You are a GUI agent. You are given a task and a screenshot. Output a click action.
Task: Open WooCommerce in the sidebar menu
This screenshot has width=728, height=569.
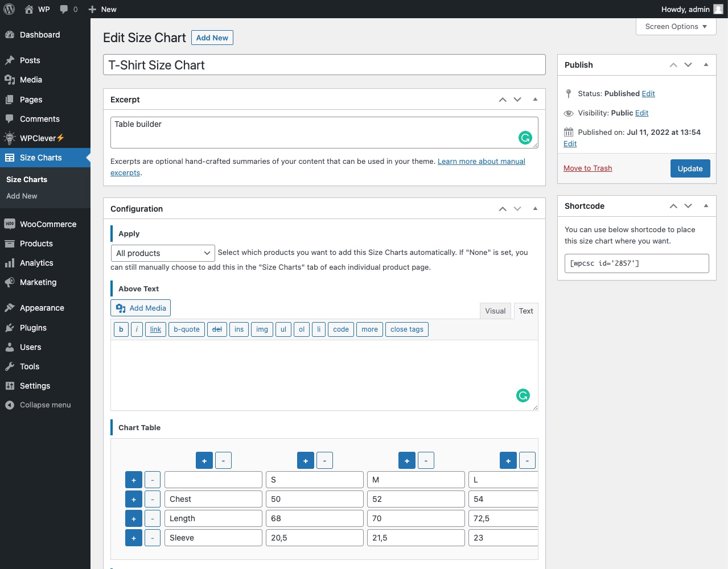pyautogui.click(x=48, y=224)
